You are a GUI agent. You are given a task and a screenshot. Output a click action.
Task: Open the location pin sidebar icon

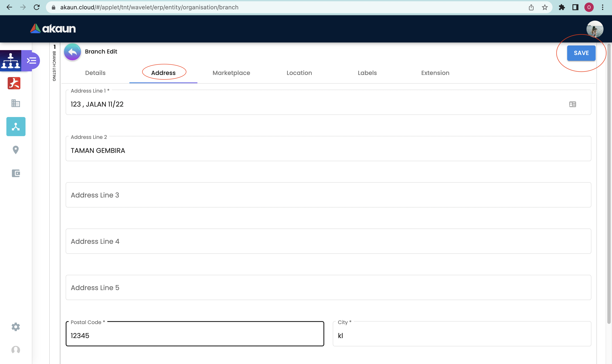[x=16, y=150]
